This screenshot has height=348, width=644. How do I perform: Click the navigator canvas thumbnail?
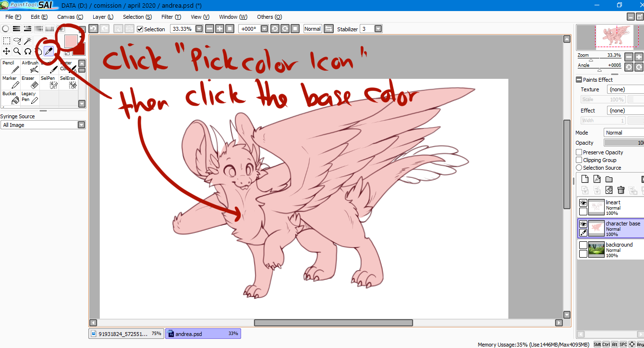point(610,37)
